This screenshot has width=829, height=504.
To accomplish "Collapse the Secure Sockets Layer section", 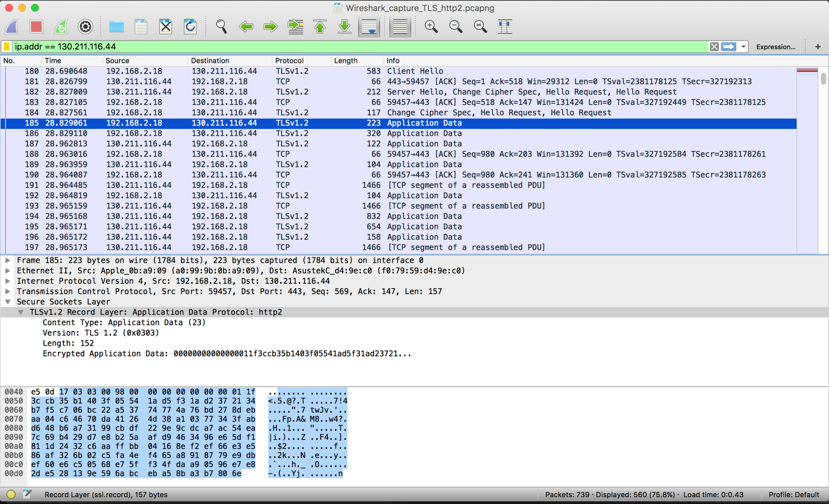I will [7, 302].
